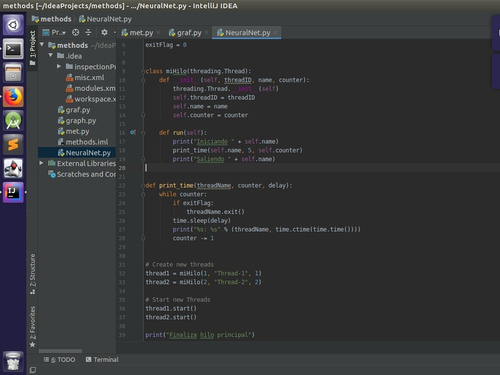Open Terminal tool window
Image resolution: width=500 pixels, height=375 pixels.
point(102,360)
